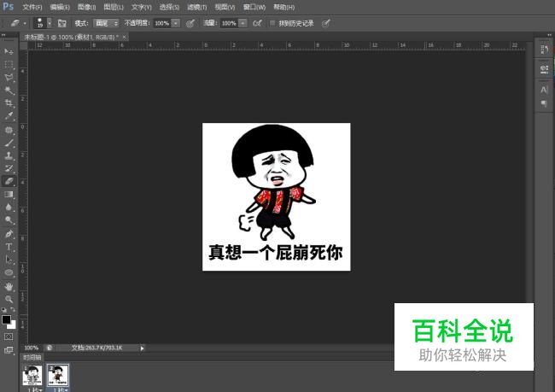Select the Ellipse shape tool
The image size is (555, 392).
tap(9, 272)
